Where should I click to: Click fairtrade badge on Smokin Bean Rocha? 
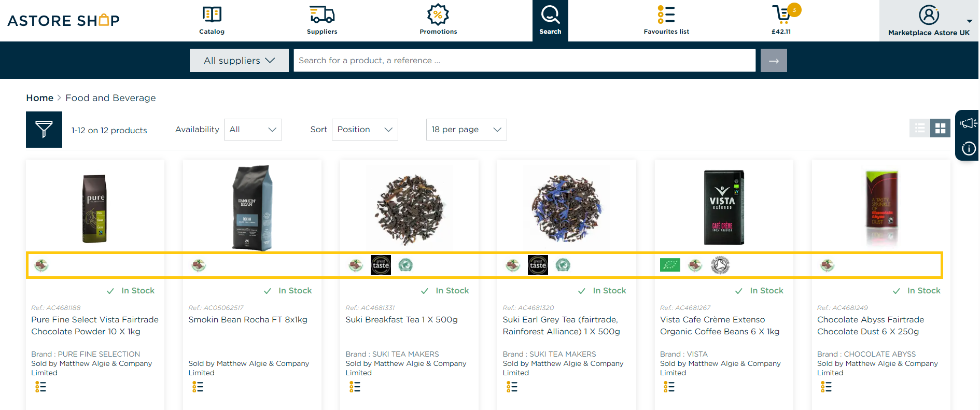click(199, 265)
